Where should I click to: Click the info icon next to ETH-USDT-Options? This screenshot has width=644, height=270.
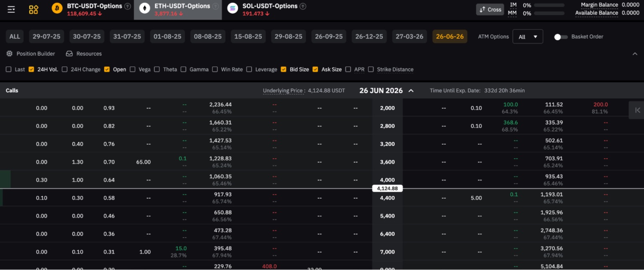coord(215,6)
